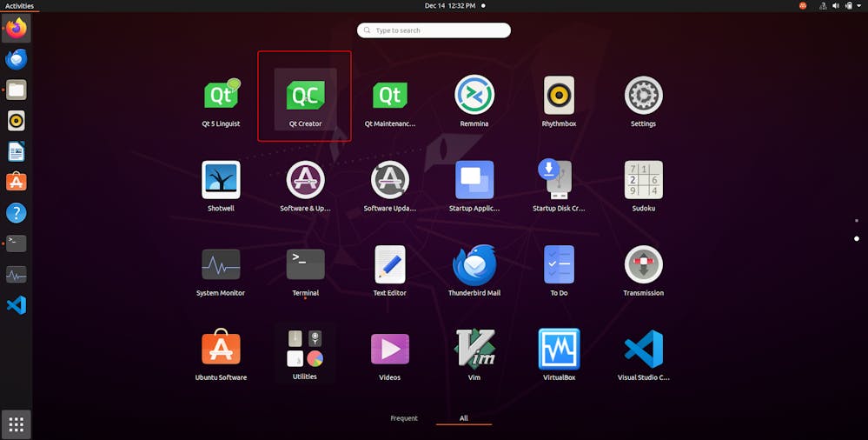Launch Thunderbird Mail from app grid

point(474,271)
